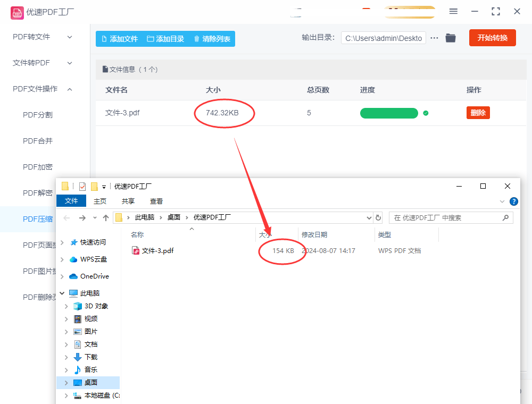Sort by 修改日期 column header

pyautogui.click(x=314, y=234)
